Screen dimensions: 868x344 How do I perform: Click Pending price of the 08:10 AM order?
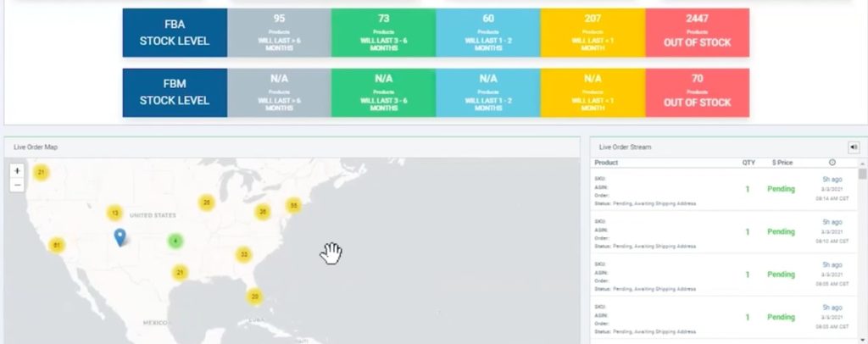tap(781, 231)
